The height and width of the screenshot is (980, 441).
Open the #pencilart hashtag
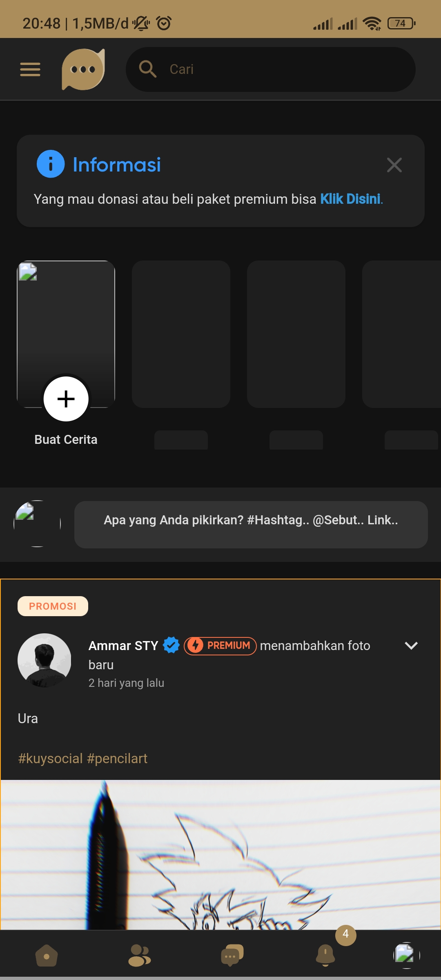tap(117, 759)
